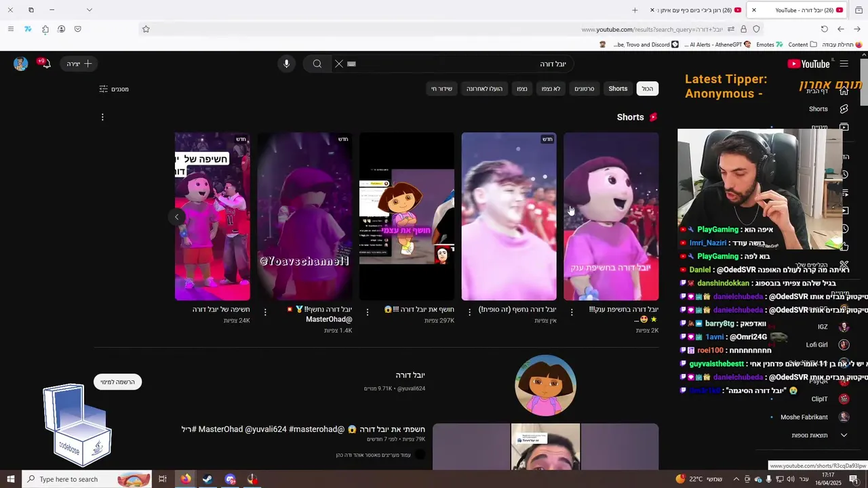
Task: Open the shield tracking protection icon
Action: tap(756, 29)
